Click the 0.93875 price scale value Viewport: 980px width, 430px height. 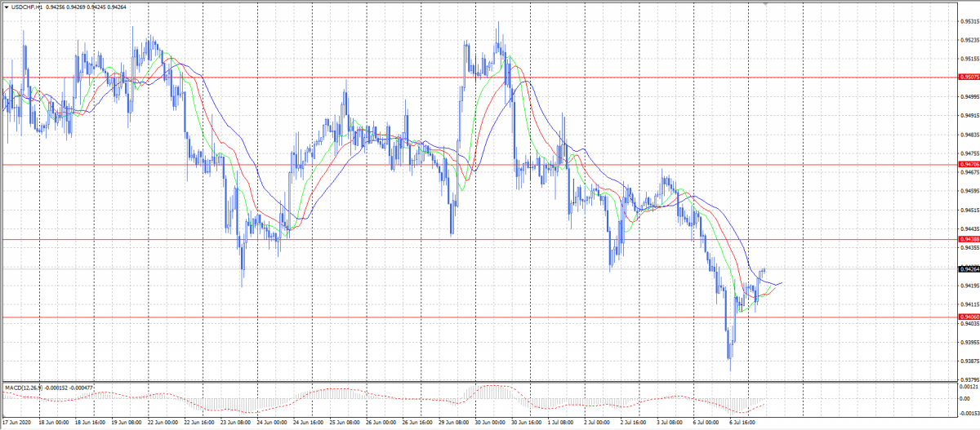coord(969,361)
